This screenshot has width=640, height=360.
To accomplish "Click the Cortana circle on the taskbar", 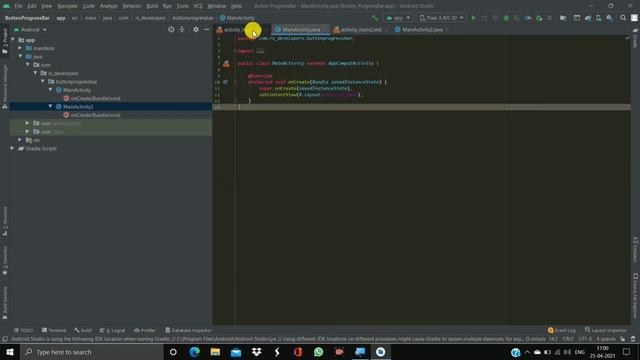I will [x=173, y=352].
